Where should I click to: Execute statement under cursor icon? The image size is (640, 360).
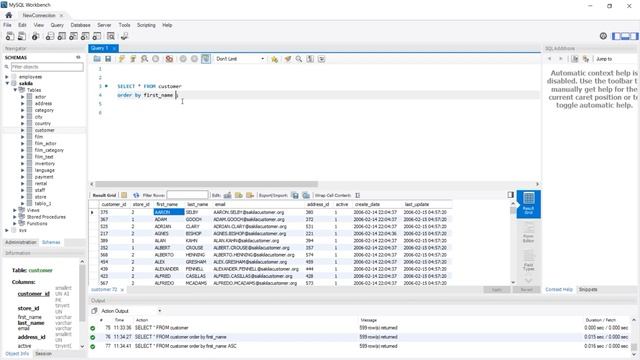pyautogui.click(x=133, y=59)
